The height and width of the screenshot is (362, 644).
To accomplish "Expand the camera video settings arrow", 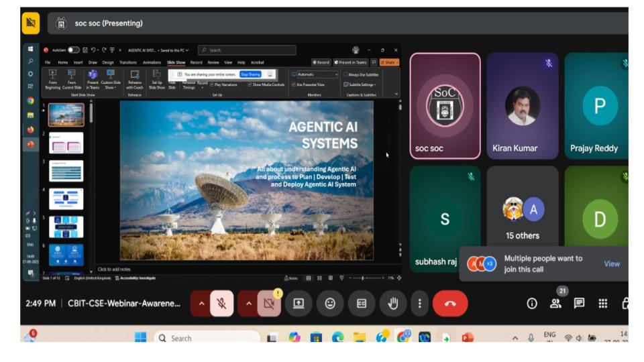I will click(248, 304).
